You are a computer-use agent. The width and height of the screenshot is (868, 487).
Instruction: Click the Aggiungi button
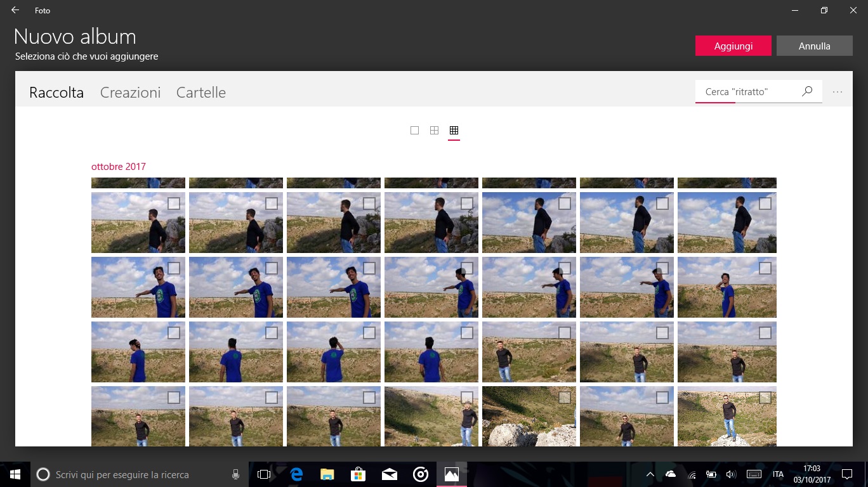click(733, 46)
